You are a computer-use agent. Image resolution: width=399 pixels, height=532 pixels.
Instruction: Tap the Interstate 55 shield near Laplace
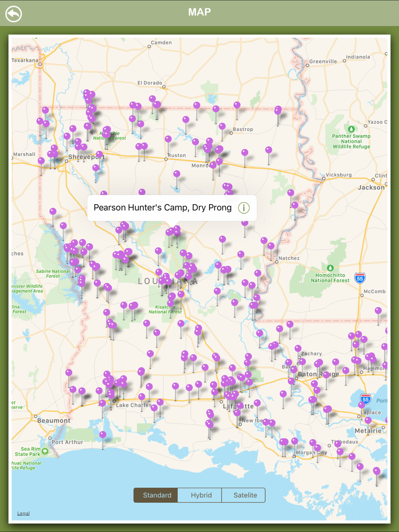365,398
